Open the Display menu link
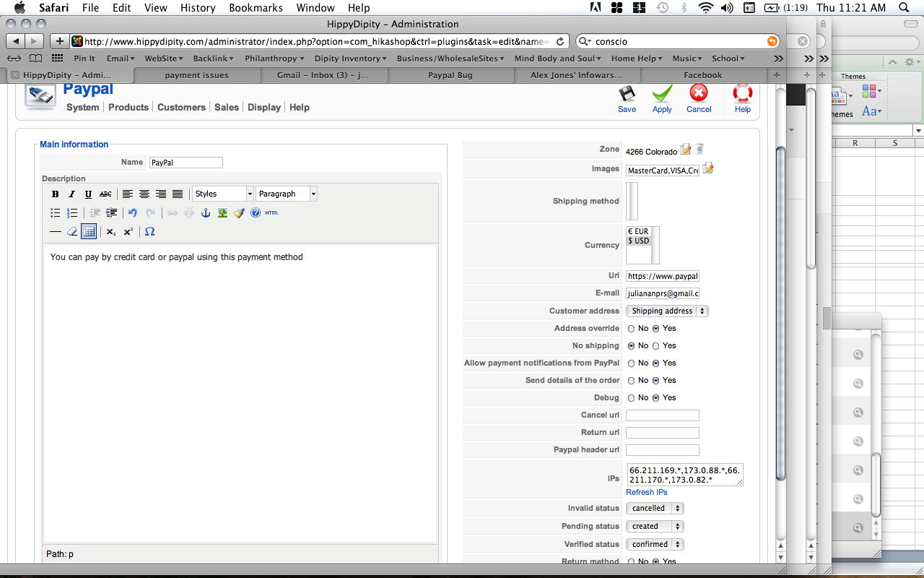 point(264,107)
